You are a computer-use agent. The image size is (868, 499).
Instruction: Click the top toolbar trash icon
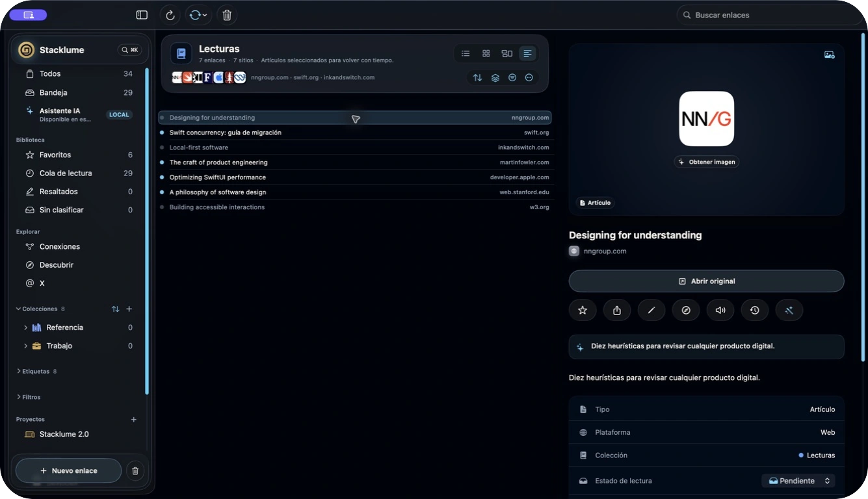pyautogui.click(x=227, y=15)
